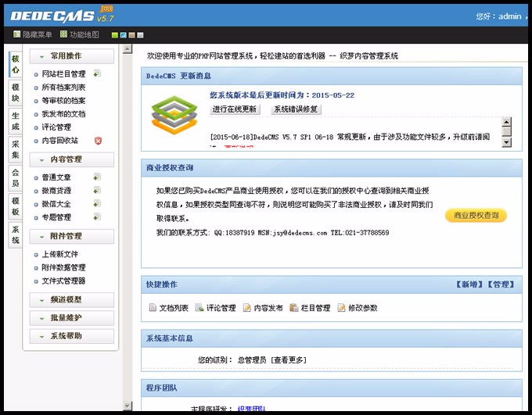The image size is (532, 415).
Task: Open 内容回收站 in the sidebar
Action: [x=59, y=141]
